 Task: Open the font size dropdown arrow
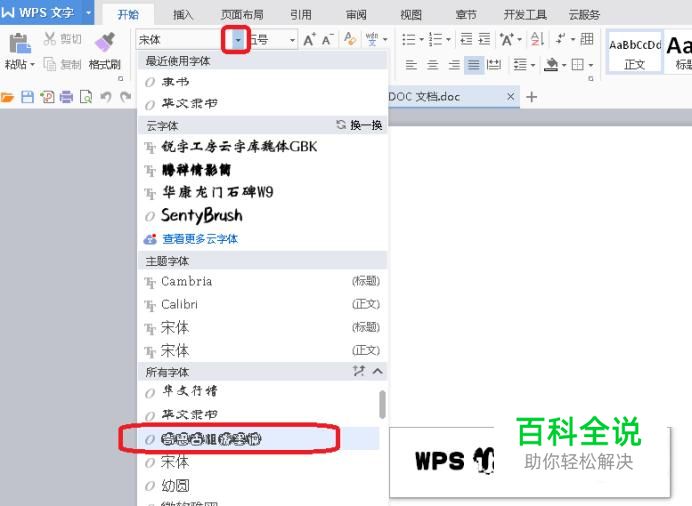(292, 40)
